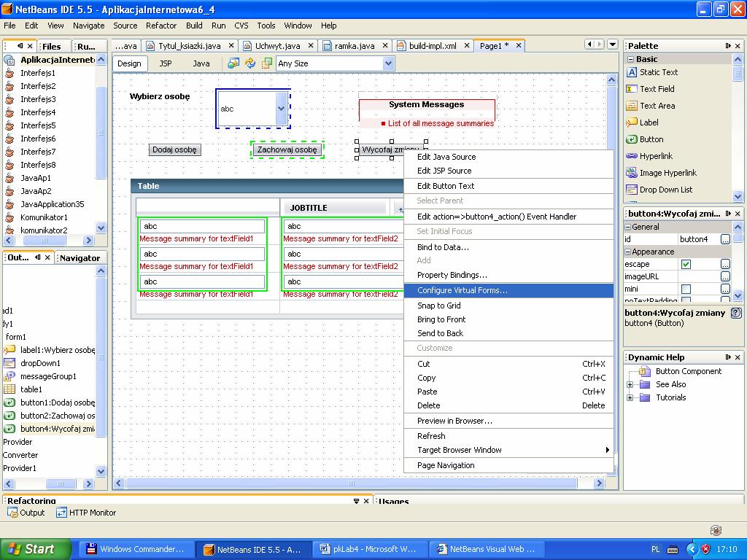Select Page Navigation from the context menu
Image resolution: width=747 pixels, height=560 pixels.
[x=508, y=465]
